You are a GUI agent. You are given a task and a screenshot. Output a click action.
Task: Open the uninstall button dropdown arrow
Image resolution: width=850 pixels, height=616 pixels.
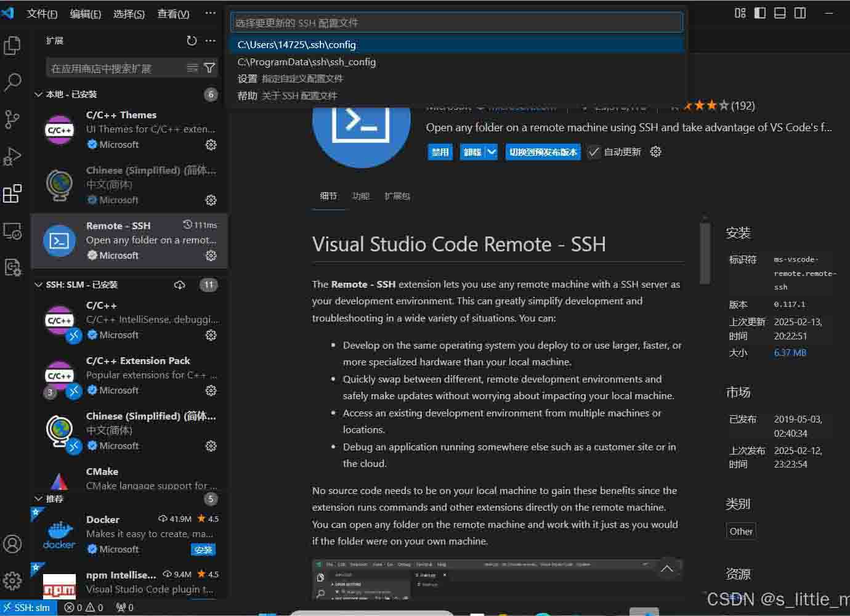pos(492,152)
